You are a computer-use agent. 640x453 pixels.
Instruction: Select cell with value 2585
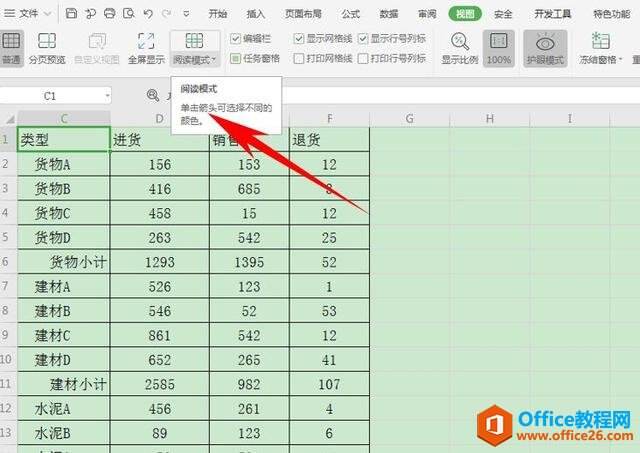point(160,384)
